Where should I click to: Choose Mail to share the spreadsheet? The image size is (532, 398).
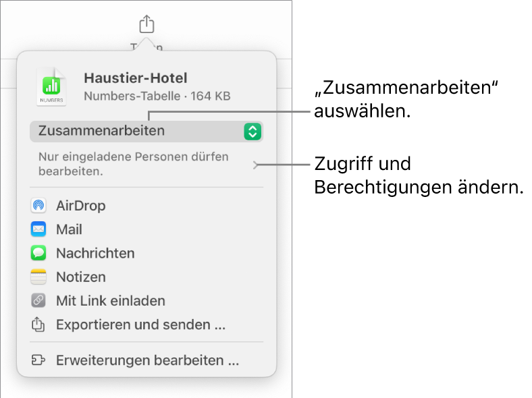pyautogui.click(x=69, y=229)
